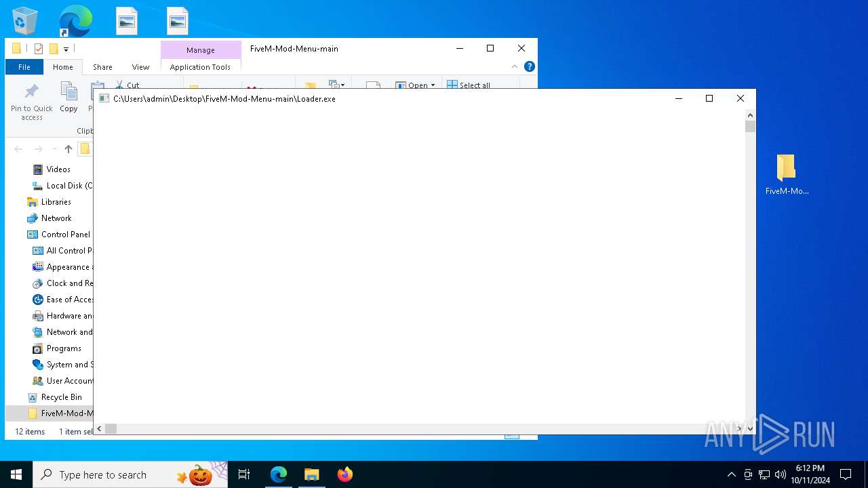The image size is (868, 488).
Task: Click the Loader.exe console window icon
Action: point(104,98)
